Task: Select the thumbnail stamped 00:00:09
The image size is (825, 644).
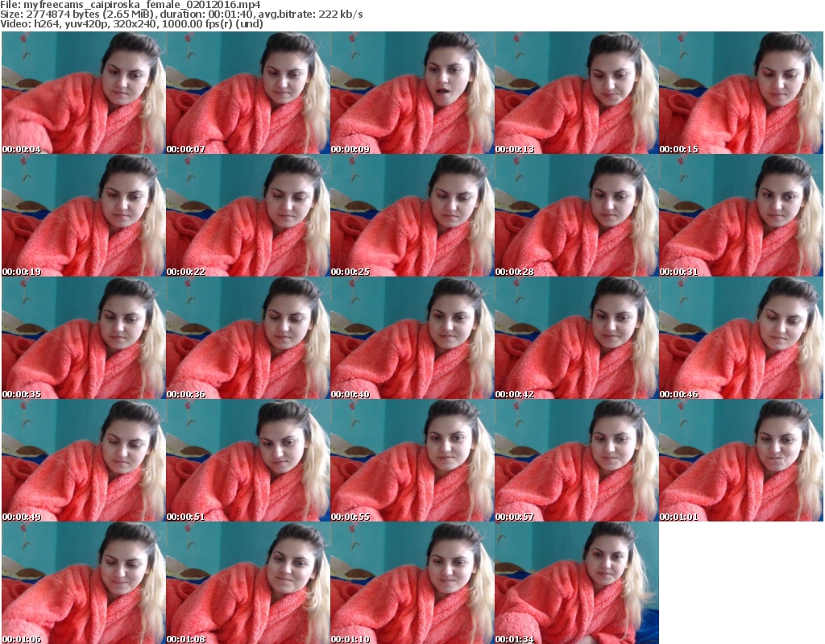Action: [412, 93]
